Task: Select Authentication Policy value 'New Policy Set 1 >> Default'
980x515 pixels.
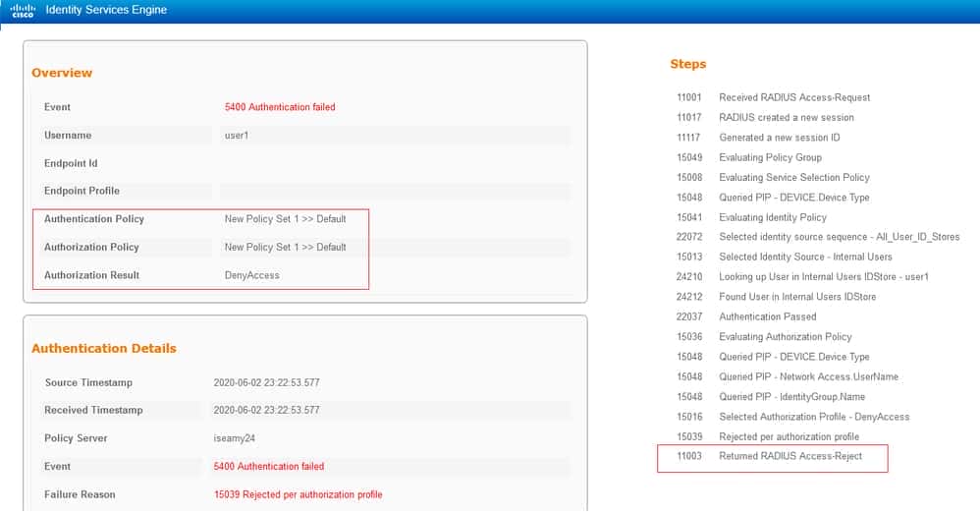Action: pos(285,219)
